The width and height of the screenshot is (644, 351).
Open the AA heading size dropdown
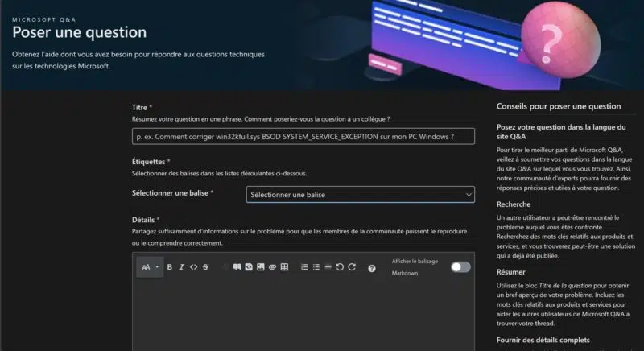tap(150, 267)
